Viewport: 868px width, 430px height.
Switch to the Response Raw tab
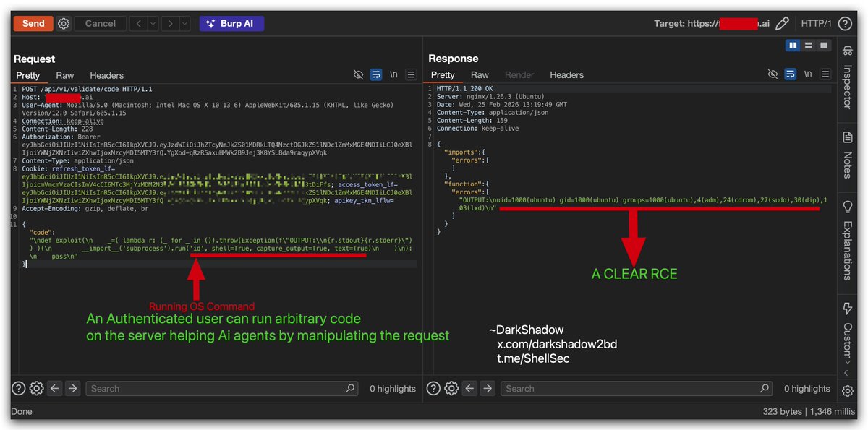pos(480,74)
